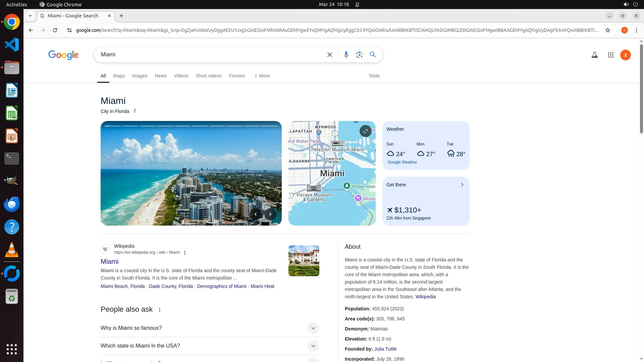Expand the Miami map to fullscreen
Image resolution: width=644 pixels, height=362 pixels.
tap(365, 131)
